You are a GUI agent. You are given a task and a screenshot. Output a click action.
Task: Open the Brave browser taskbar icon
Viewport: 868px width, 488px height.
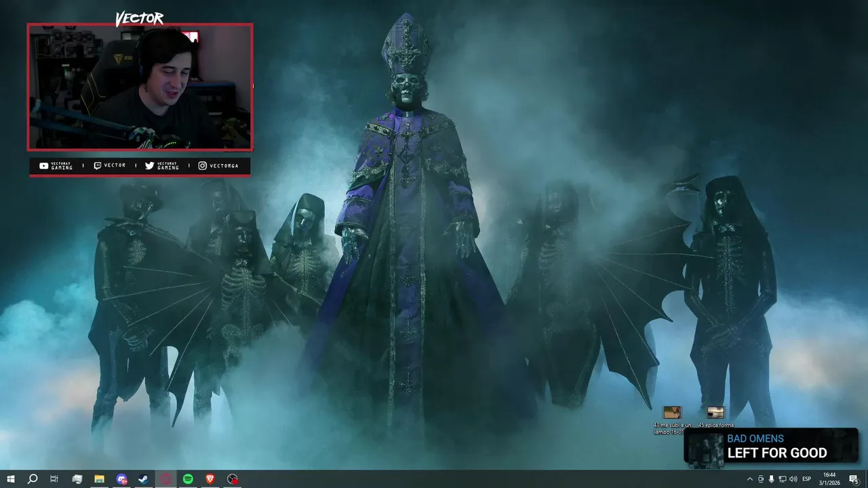(x=210, y=479)
